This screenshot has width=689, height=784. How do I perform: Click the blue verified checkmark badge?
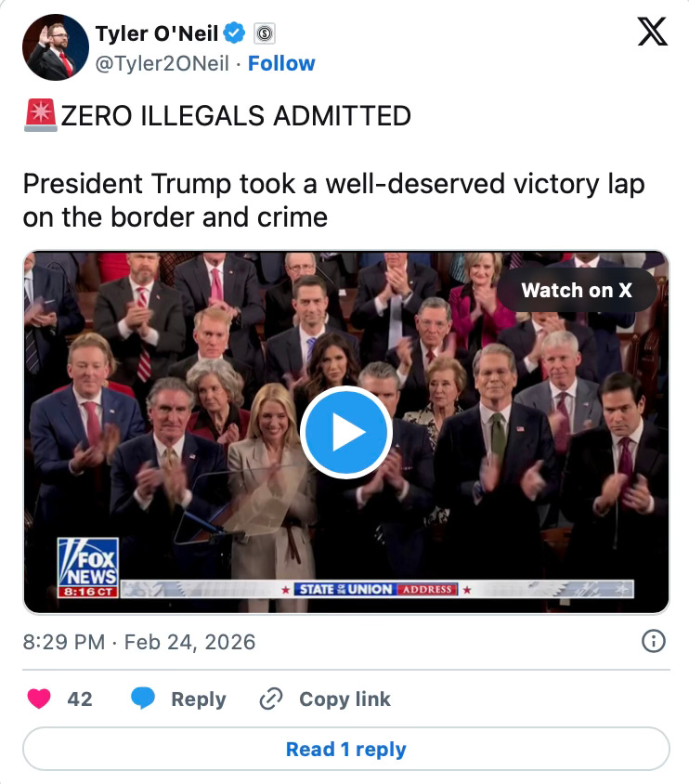(x=234, y=33)
